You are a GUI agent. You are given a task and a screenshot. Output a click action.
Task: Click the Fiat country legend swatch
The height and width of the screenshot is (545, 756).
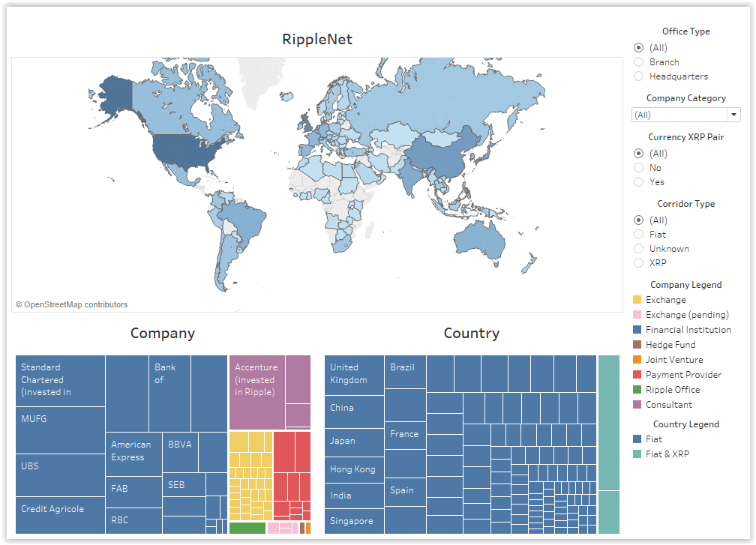pos(637,439)
